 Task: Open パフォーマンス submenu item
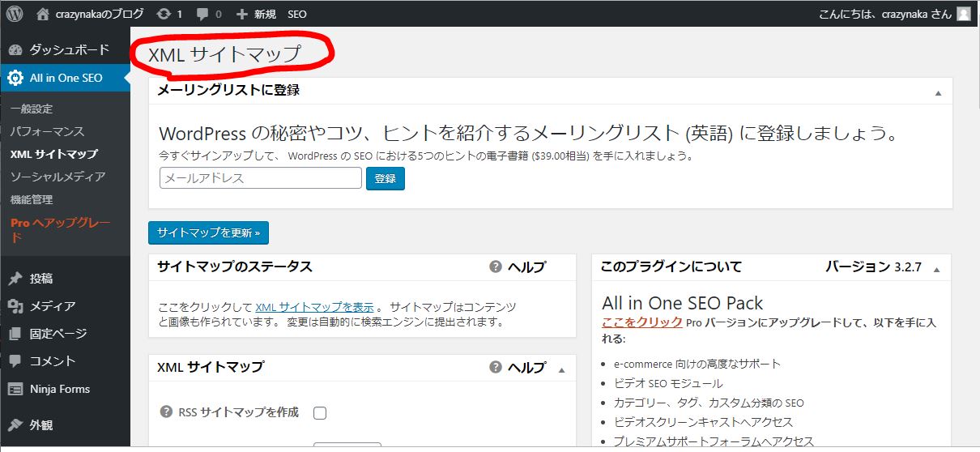pos(47,131)
